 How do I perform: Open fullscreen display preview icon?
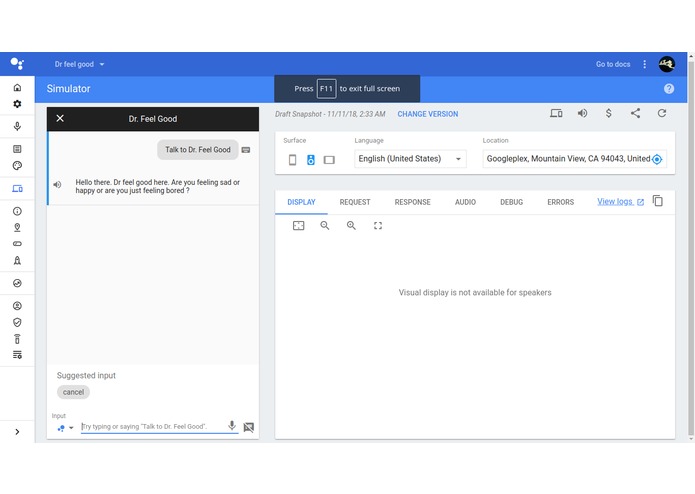click(378, 226)
